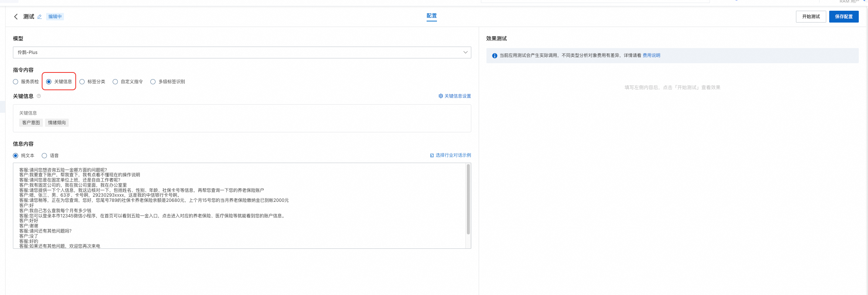Click the 编辑中 status badge
The height and width of the screenshot is (295, 868).
point(55,17)
